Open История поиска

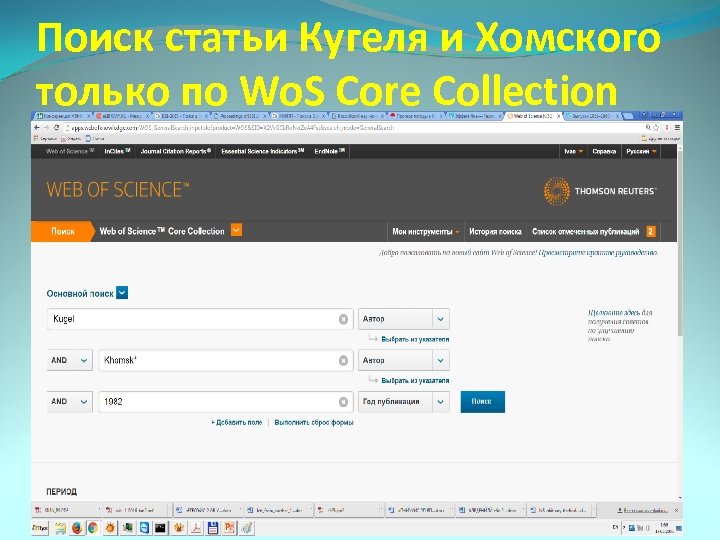click(495, 232)
